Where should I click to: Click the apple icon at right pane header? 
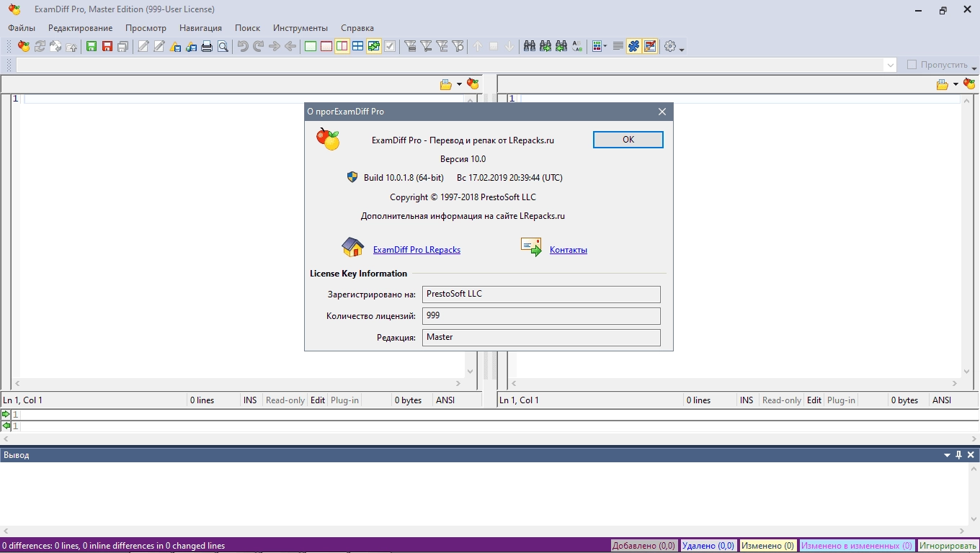click(969, 84)
